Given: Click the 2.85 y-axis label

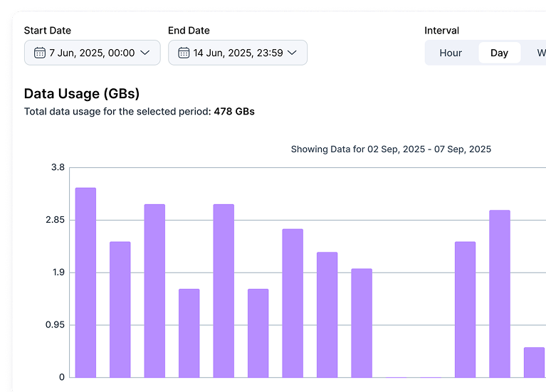Looking at the screenshot, I should coord(55,220).
